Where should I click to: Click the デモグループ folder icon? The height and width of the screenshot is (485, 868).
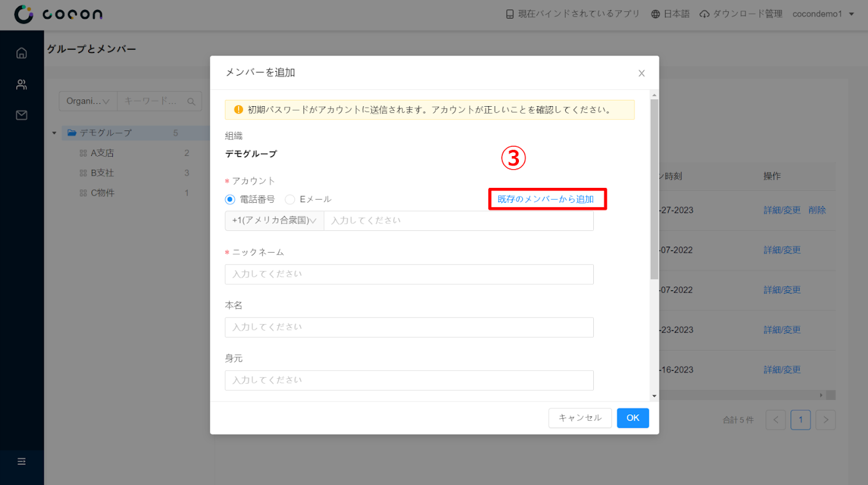click(x=72, y=133)
